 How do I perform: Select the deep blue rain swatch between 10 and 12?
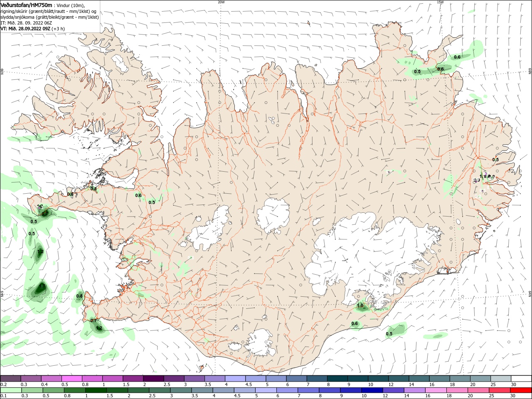(372, 390)
